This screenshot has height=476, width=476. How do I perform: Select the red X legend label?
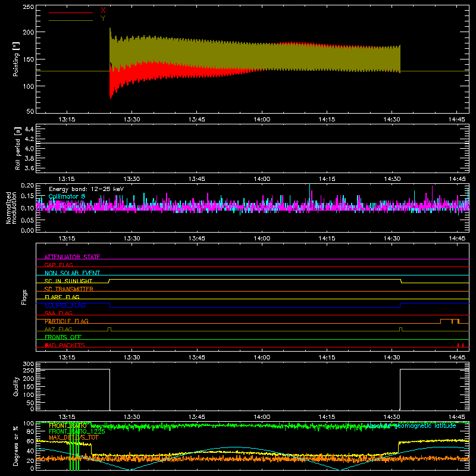[x=103, y=11]
